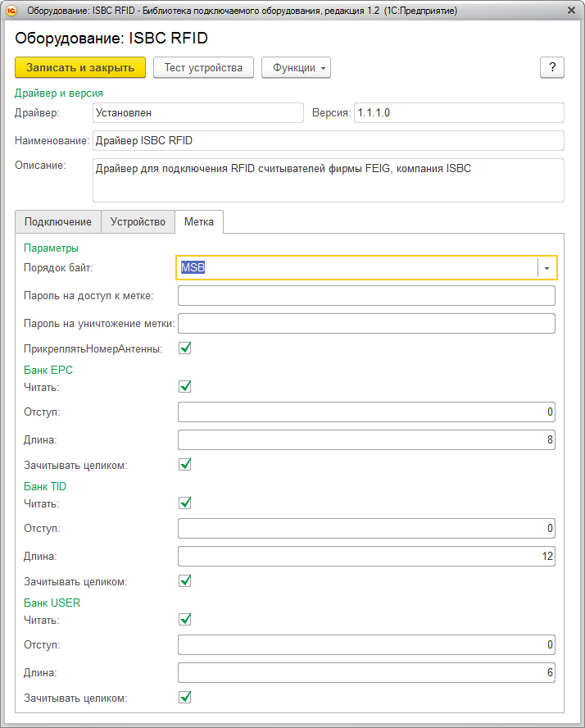
Task: Click the 'Банк TID' section heading
Action: point(45,487)
